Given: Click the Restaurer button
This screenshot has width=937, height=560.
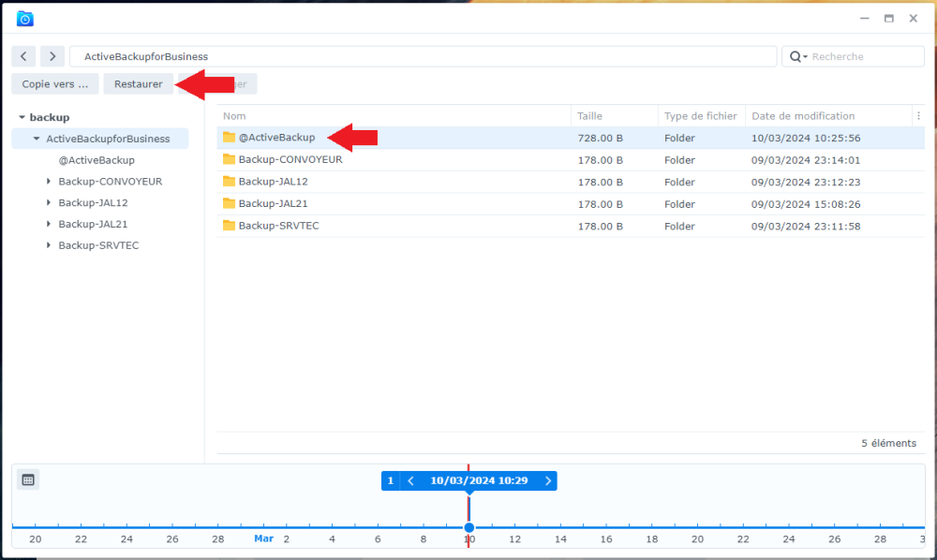Looking at the screenshot, I should coord(138,84).
